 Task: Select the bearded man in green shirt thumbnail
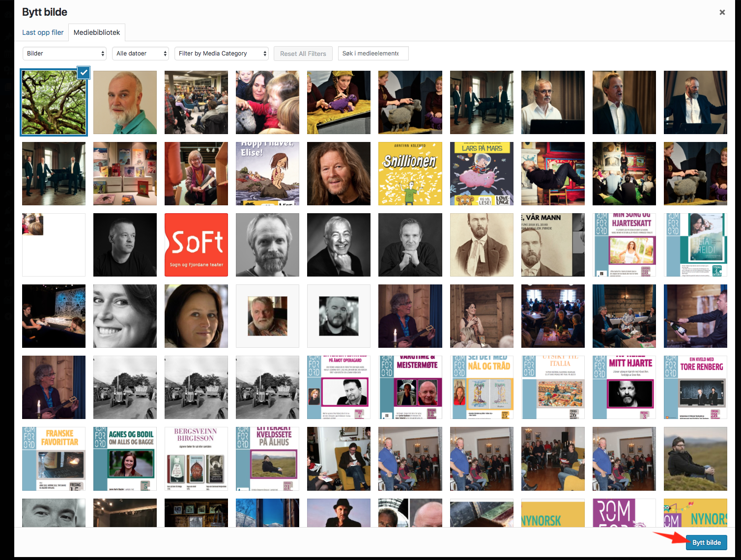[125, 103]
